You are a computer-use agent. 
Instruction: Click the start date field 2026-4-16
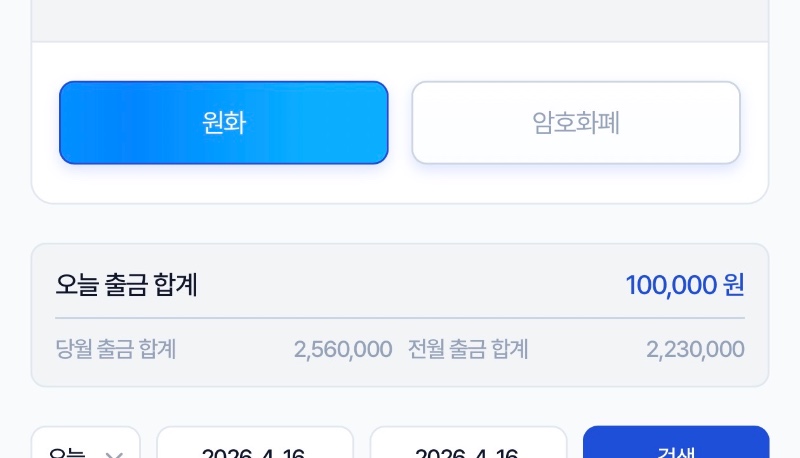(x=255, y=449)
